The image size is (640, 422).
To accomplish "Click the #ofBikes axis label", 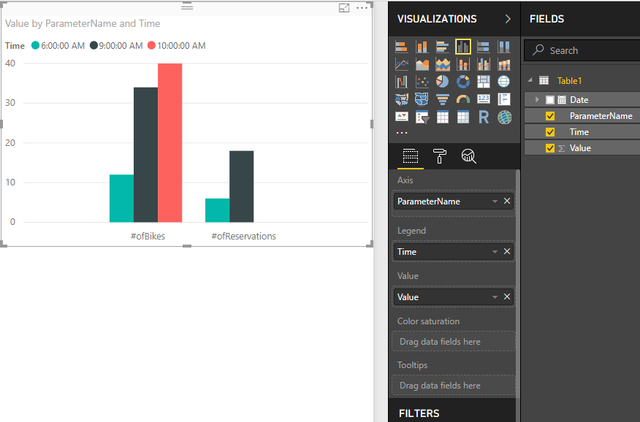I will pos(148,236).
